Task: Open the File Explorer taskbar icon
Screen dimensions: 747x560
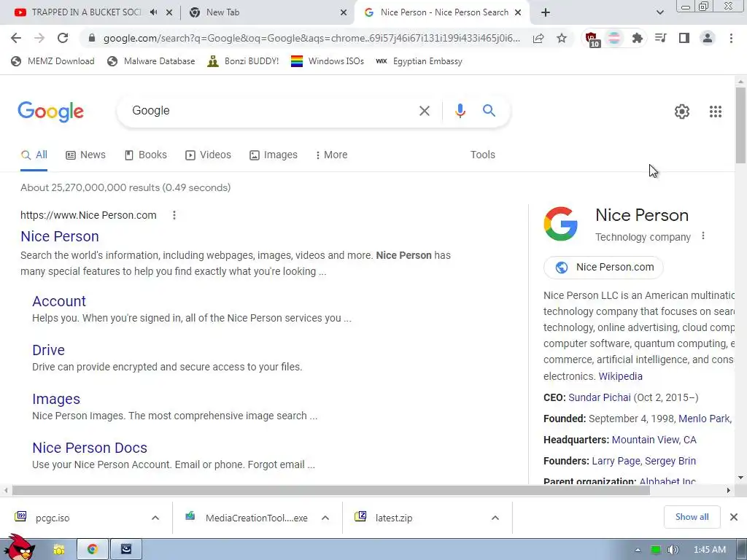Action: coord(58,550)
